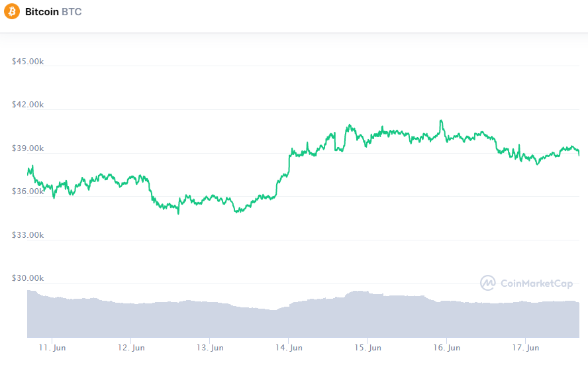Click the CoinMarketCap watermark logo icon

coord(488,283)
